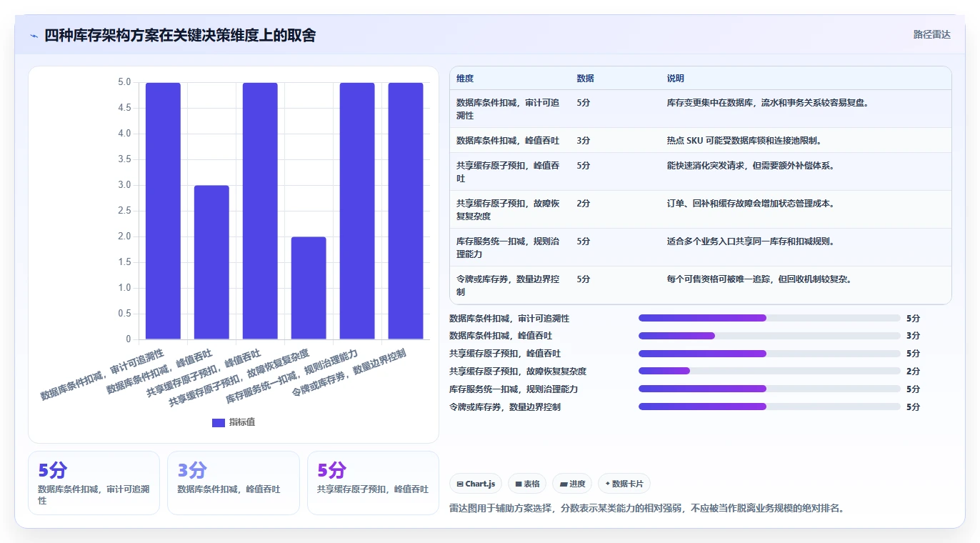Click the progress bar for 共享缓存原子预扣，峰值吞吐
Viewport: 980px width, 543px height.
[x=769, y=354]
